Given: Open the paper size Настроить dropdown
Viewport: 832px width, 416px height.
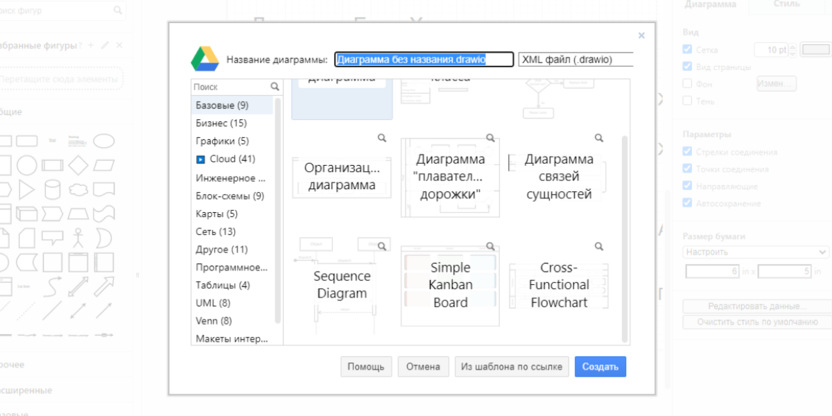Looking at the screenshot, I should (x=756, y=252).
